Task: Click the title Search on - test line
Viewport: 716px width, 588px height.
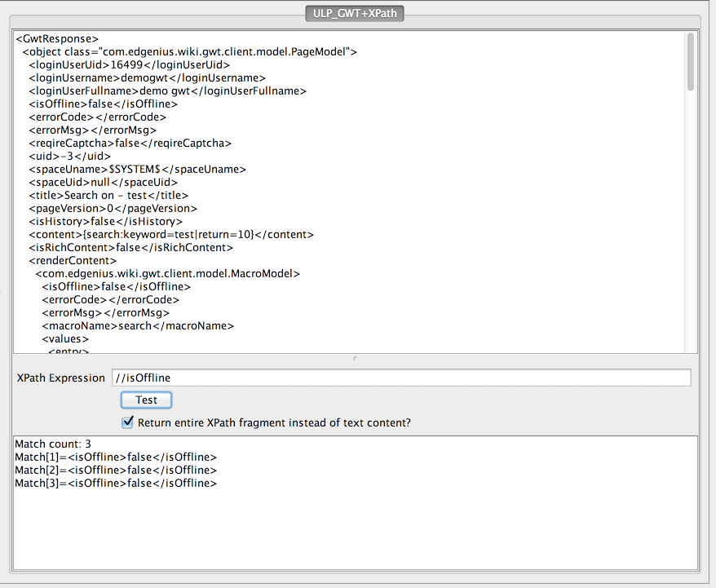Action: (108, 195)
